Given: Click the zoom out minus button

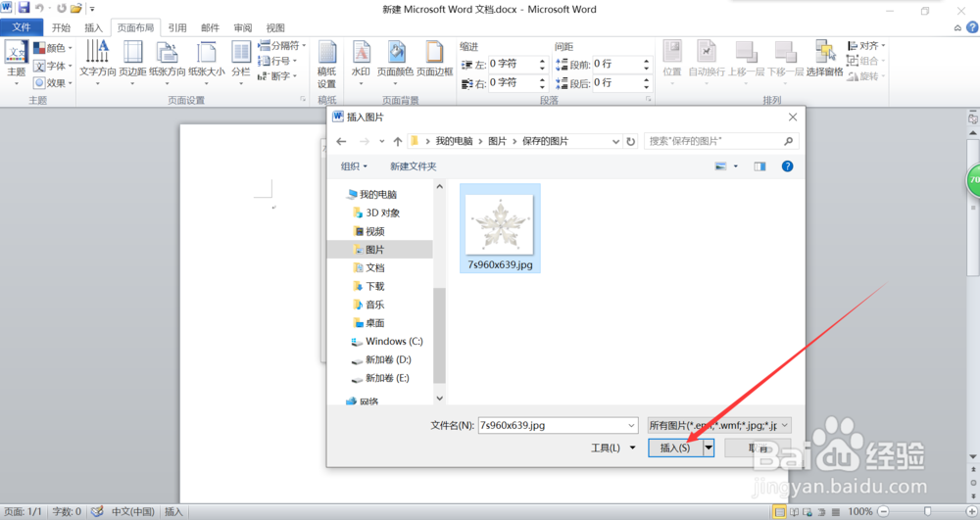Looking at the screenshot, I should click(x=883, y=512).
